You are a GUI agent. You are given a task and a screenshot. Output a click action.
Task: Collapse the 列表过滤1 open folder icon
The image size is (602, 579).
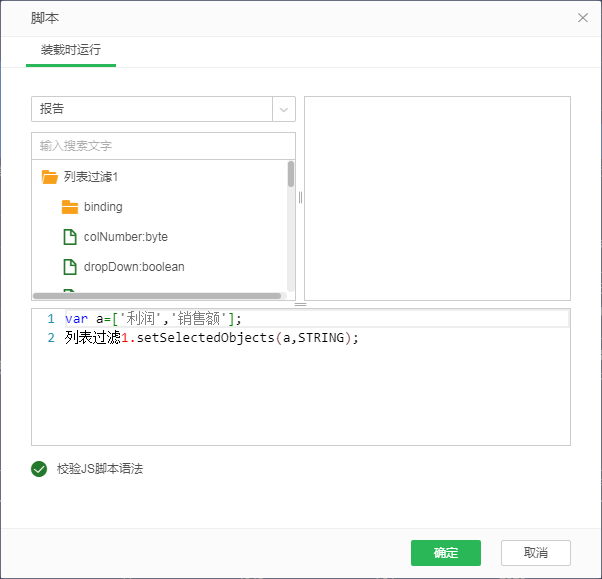50,177
